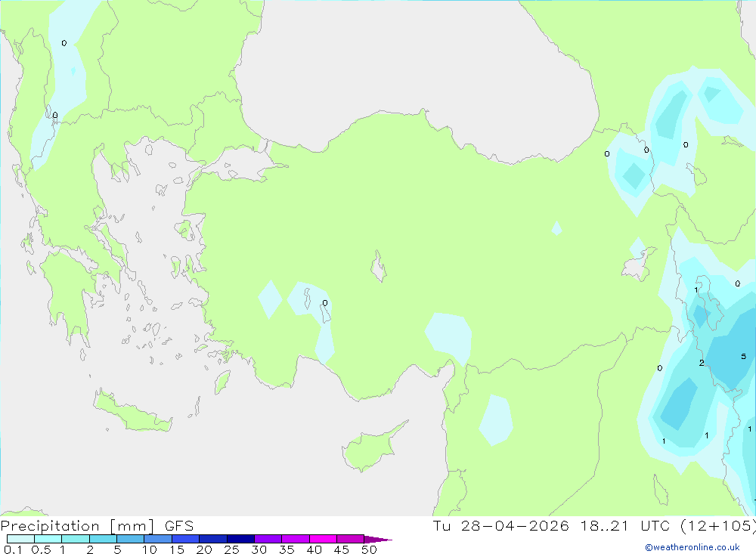
Task: Pick the 5–10 mm legend swatch
Action: pyautogui.click(x=130, y=539)
